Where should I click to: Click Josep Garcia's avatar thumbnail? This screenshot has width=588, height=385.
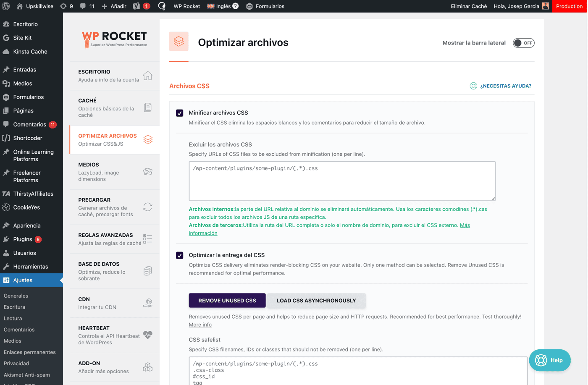tap(545, 6)
